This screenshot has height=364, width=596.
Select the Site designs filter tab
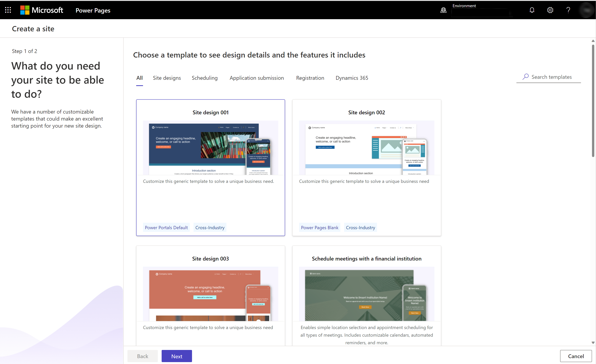click(167, 77)
